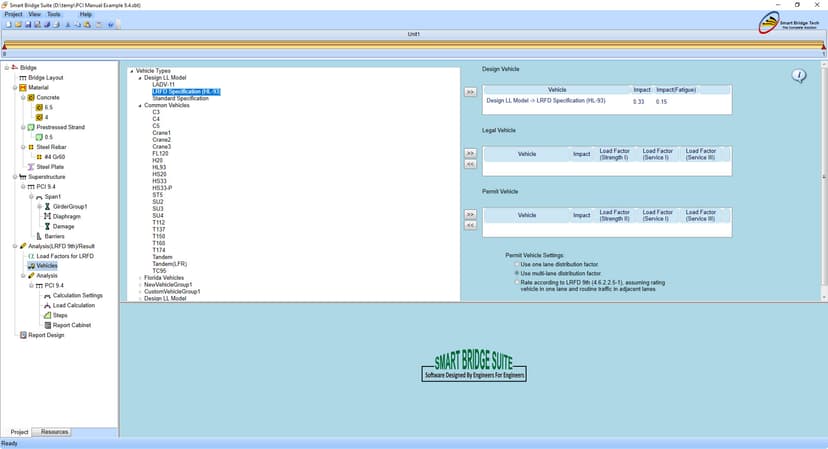
Task: Select FL120 vehicle entry
Action: pos(160,154)
